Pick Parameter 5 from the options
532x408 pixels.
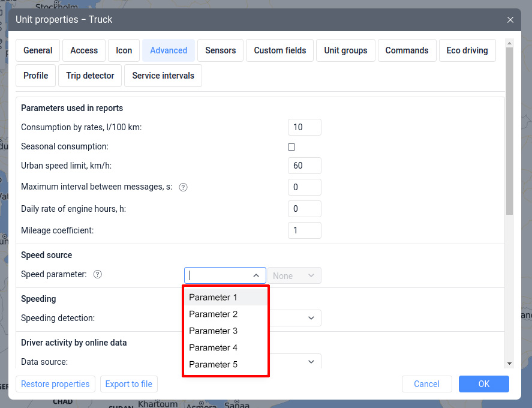point(214,364)
